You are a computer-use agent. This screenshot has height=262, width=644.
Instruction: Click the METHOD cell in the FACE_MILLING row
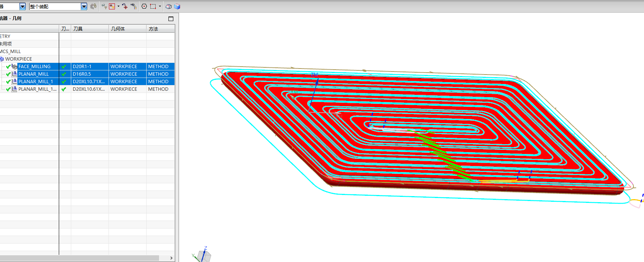coord(161,67)
